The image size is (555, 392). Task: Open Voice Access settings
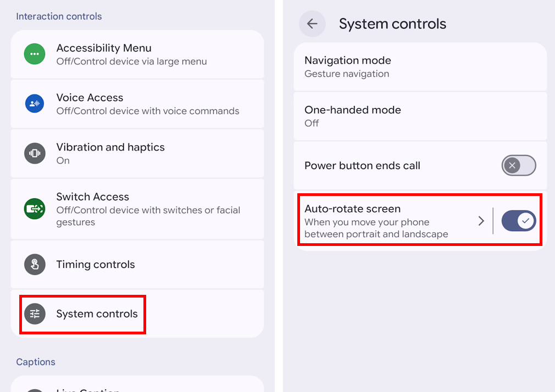(x=137, y=103)
